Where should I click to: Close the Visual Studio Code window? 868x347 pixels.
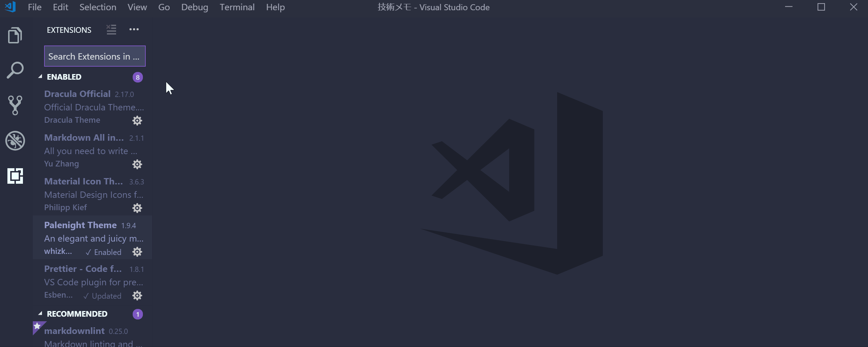pyautogui.click(x=854, y=7)
